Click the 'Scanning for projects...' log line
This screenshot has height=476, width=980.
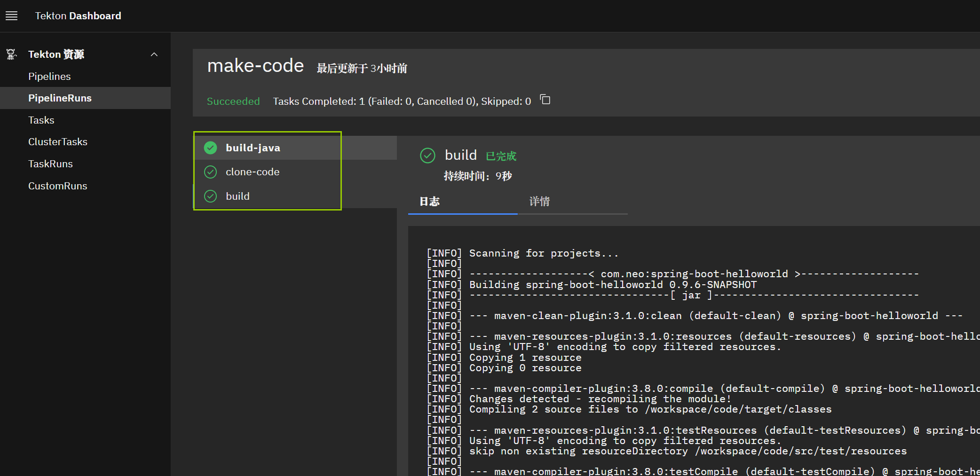[522, 253]
